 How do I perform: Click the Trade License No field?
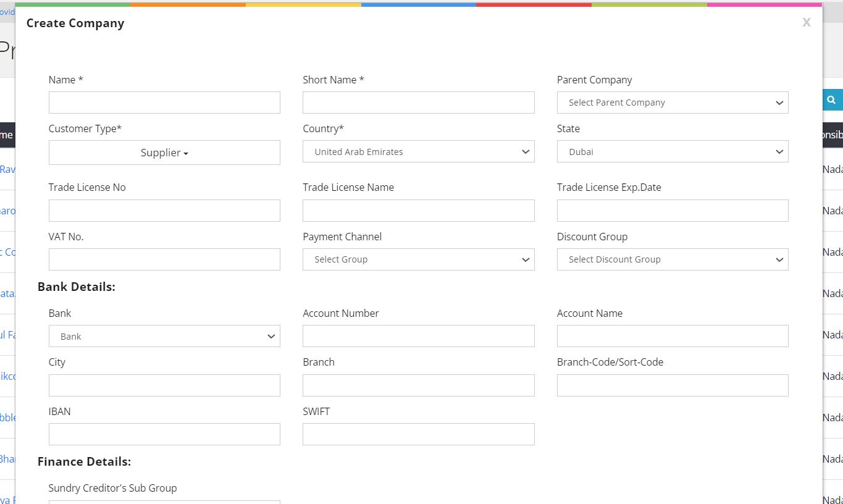[164, 211]
